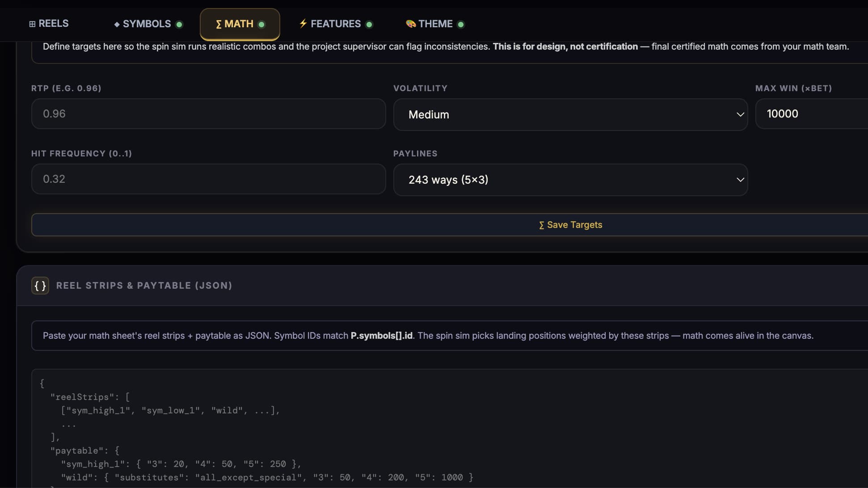
Task: Click the green status dot on MATH
Action: tap(261, 24)
